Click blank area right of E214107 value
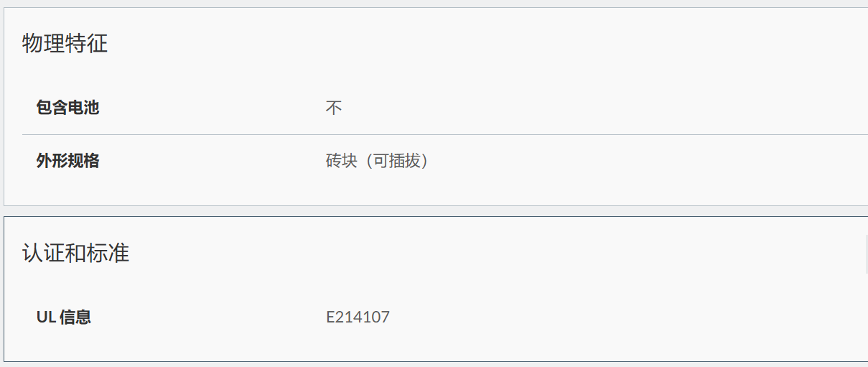 [625, 317]
